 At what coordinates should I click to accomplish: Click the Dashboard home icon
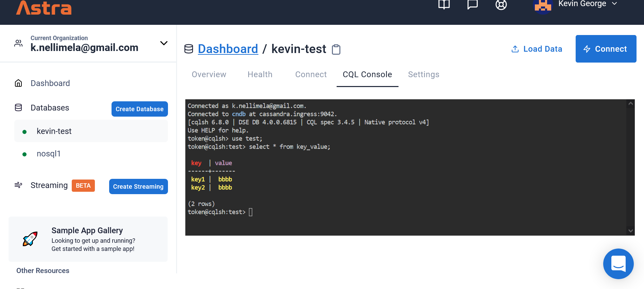[18, 83]
